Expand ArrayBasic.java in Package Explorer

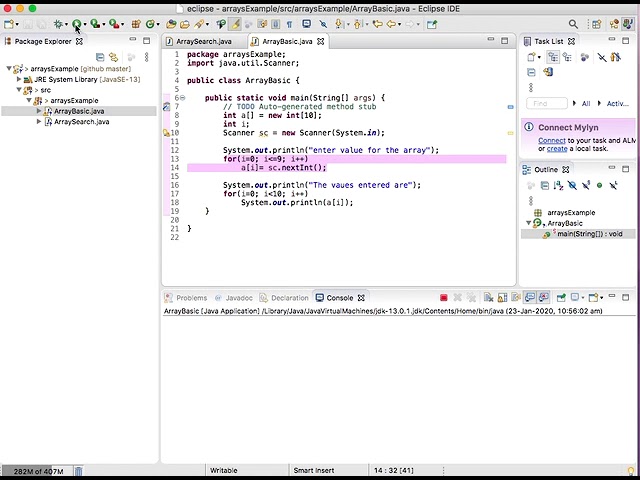(x=39, y=111)
